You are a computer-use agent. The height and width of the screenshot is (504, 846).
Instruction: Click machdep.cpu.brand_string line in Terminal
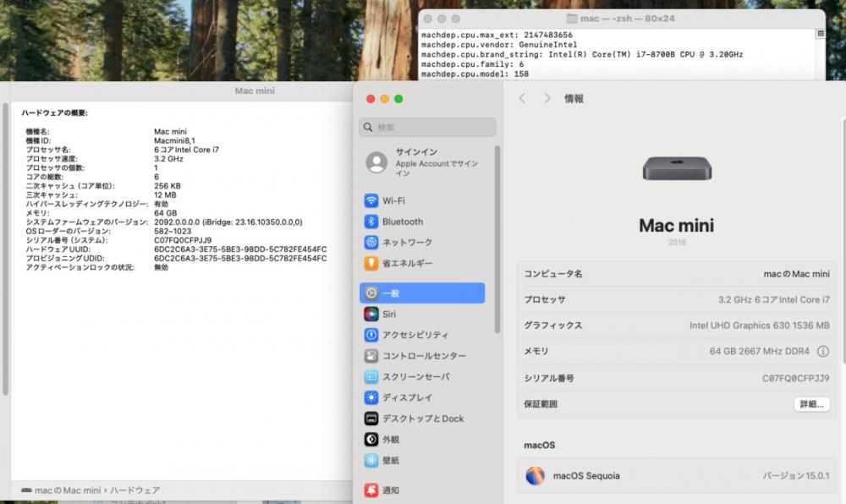(582, 54)
